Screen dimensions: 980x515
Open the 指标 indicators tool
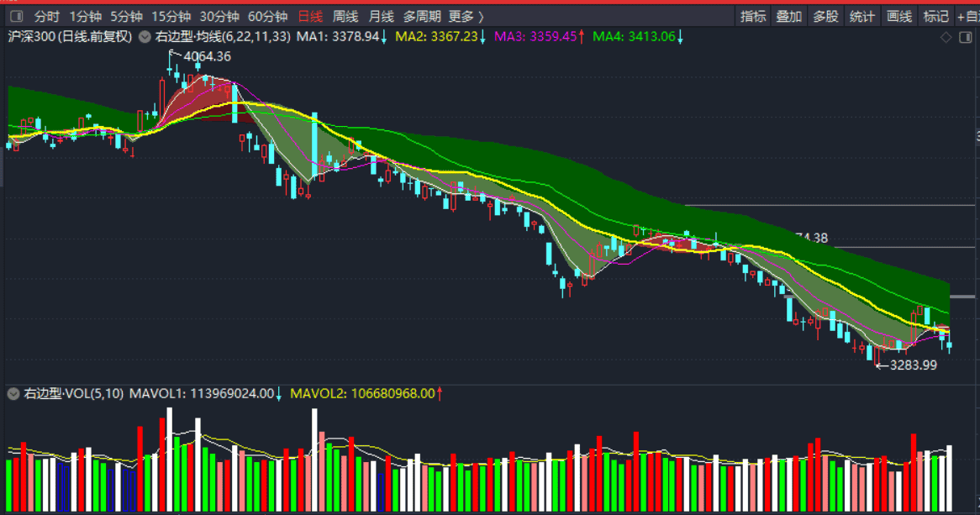[753, 16]
